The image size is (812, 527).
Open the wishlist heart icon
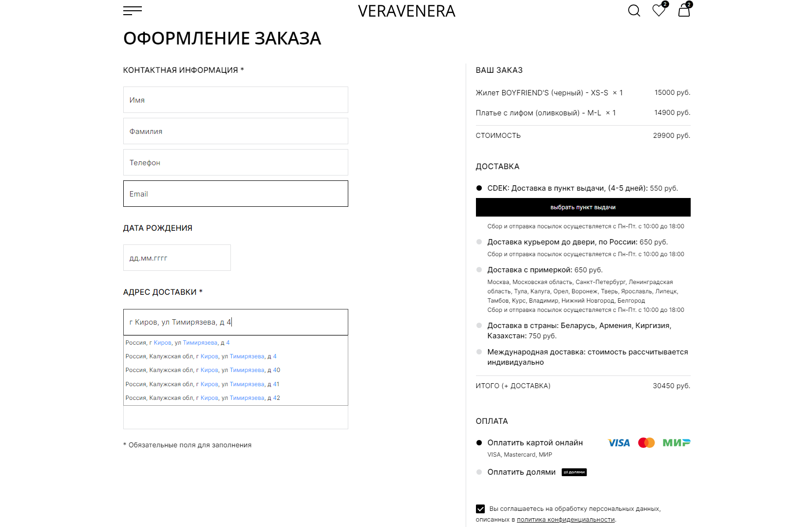(x=659, y=10)
